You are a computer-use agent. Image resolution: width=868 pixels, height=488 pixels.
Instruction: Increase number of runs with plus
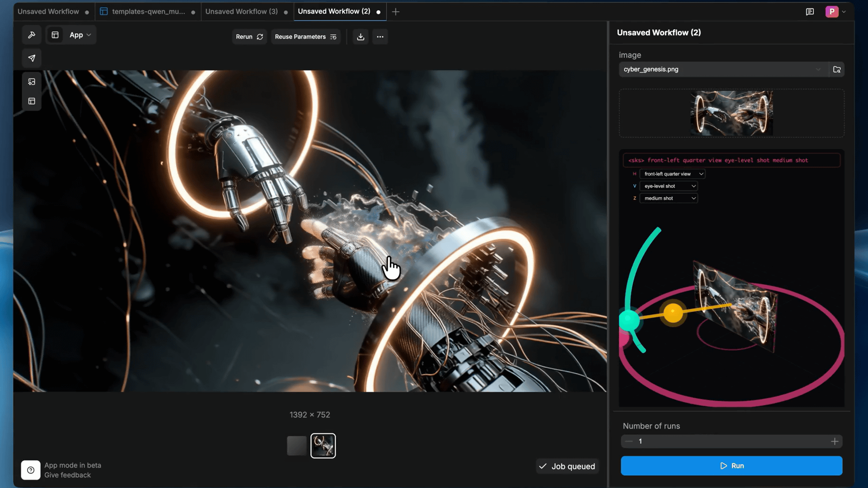pos(834,441)
